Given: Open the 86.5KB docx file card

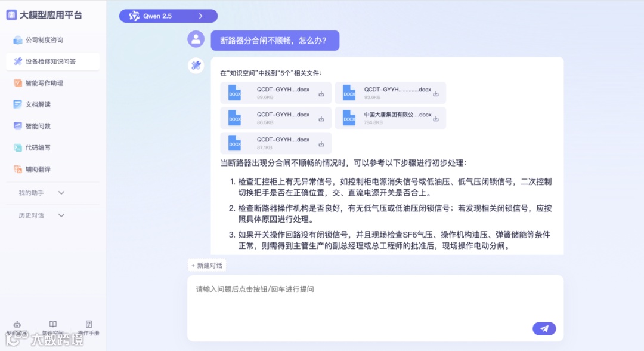Looking at the screenshot, I should [275, 118].
